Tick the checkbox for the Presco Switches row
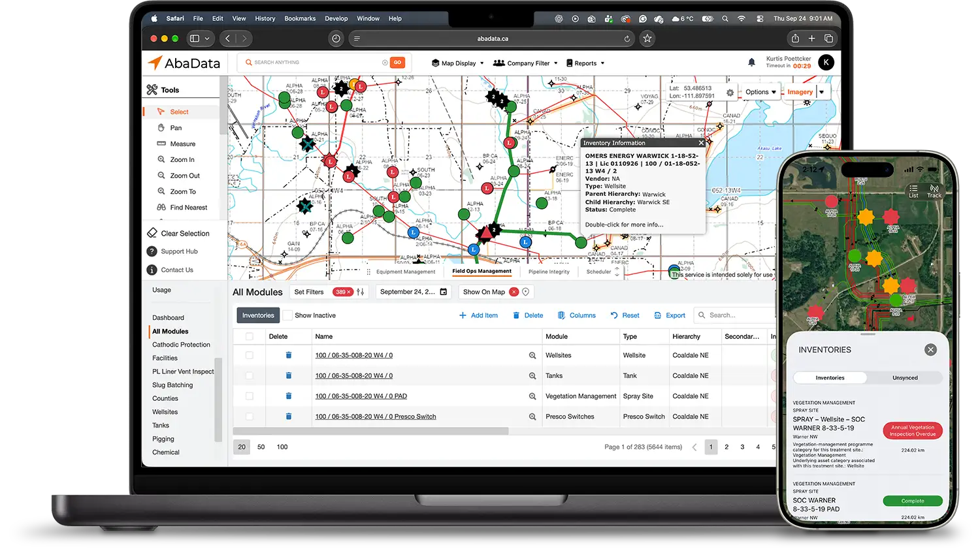 (x=249, y=417)
